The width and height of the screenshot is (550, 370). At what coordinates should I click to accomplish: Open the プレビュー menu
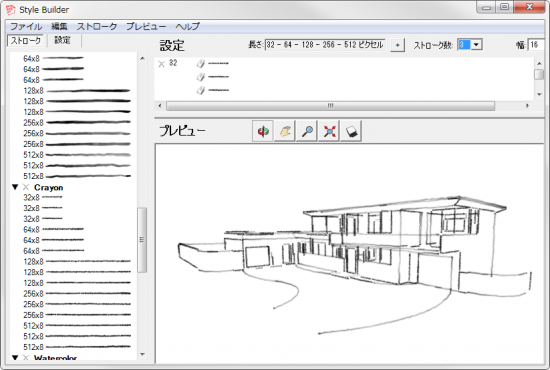pos(146,26)
